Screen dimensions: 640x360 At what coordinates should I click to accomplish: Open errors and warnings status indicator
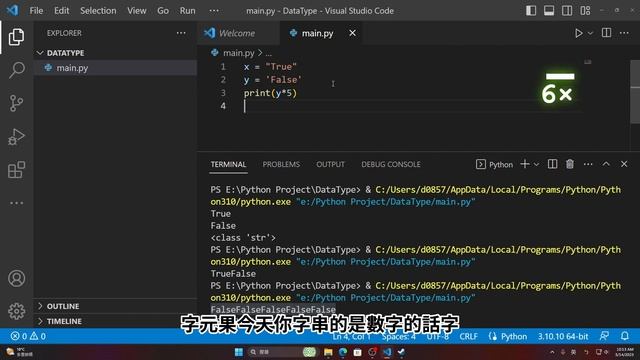pos(28,336)
